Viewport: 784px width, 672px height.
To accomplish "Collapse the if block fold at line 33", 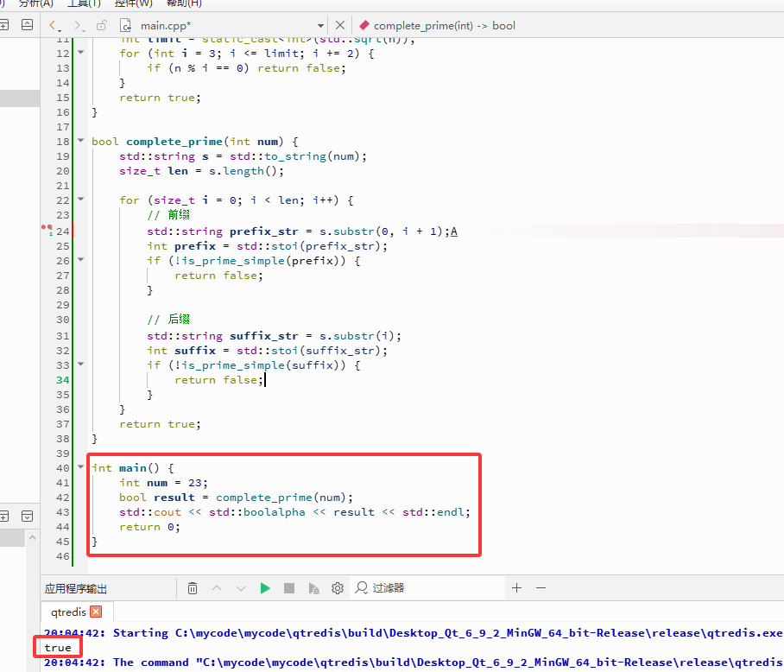I will [x=81, y=364].
